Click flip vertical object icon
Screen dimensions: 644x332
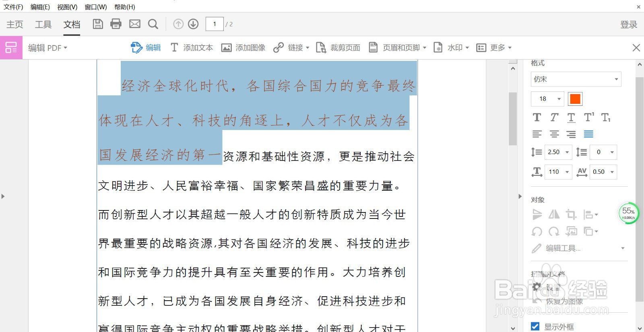[537, 214]
